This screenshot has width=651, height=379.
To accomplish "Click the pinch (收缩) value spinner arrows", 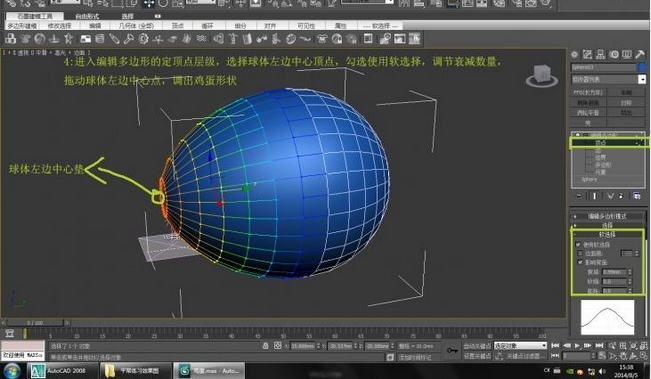I will tap(630, 281).
